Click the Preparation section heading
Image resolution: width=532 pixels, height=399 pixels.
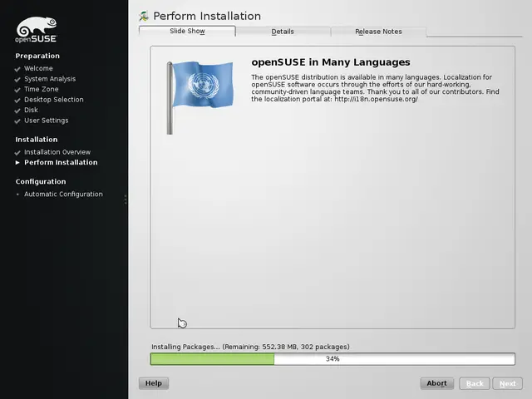[37, 56]
